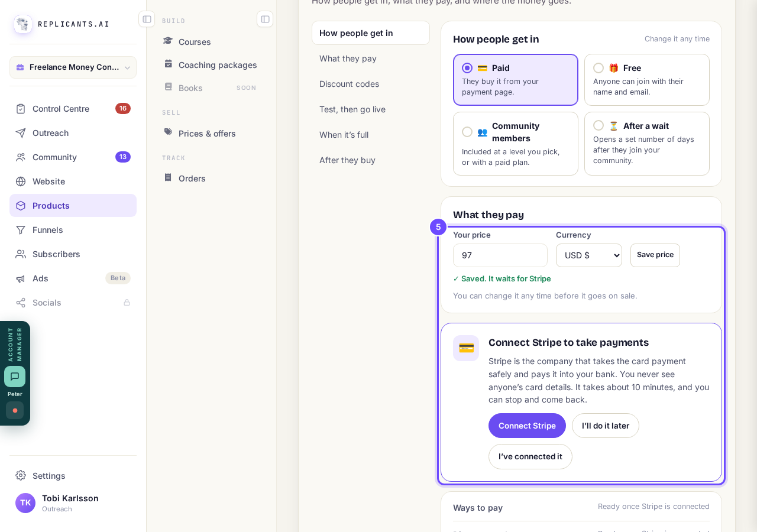Click the Socials share icon
The width and height of the screenshot is (757, 532).
pos(21,303)
